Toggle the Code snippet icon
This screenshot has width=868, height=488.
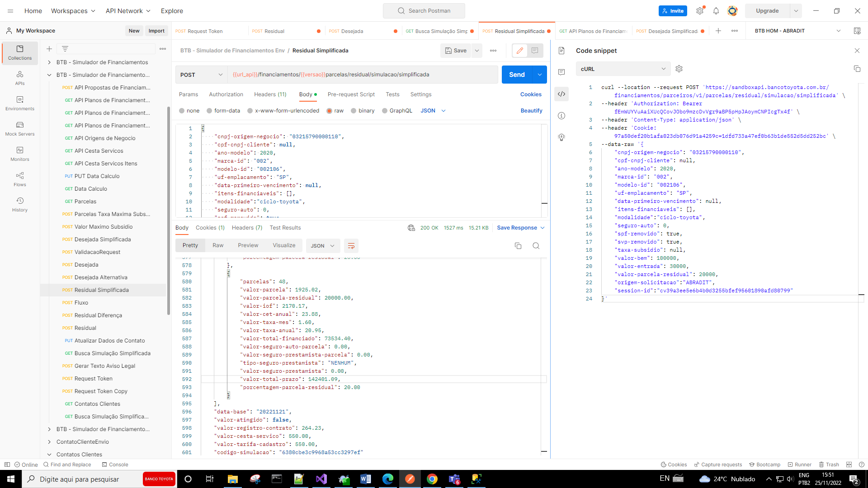pos(561,94)
